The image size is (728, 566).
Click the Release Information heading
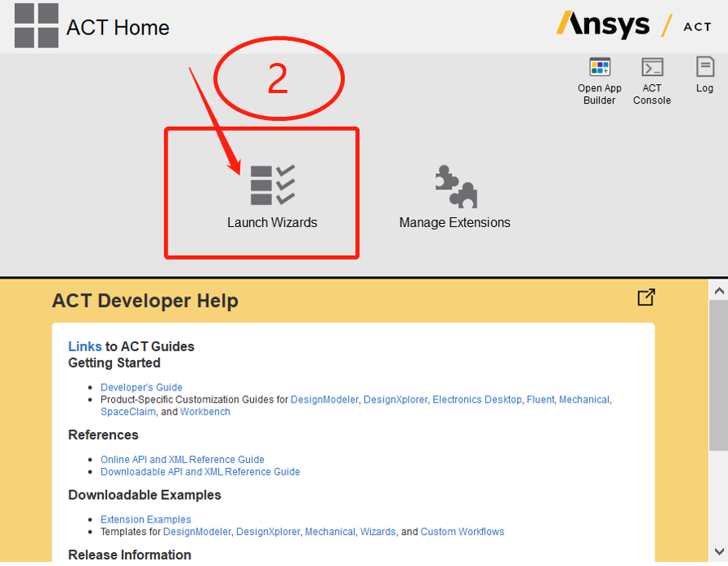point(130,555)
